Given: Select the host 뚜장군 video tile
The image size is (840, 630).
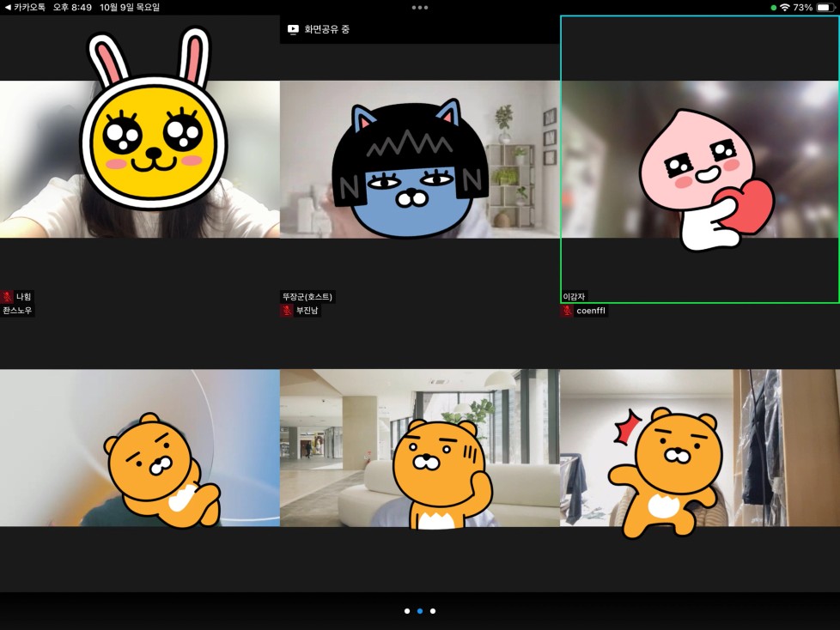Looking at the screenshot, I should pos(419,159).
